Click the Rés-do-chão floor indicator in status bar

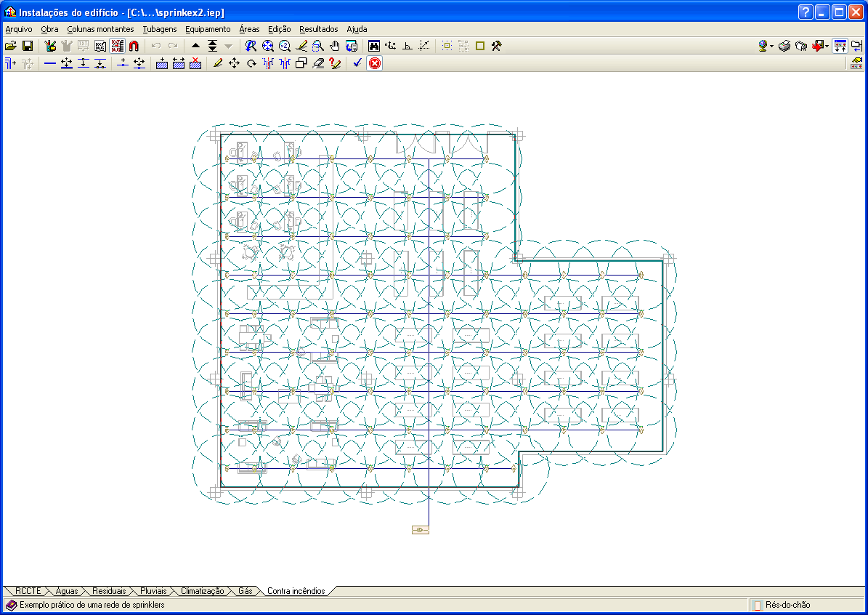(x=787, y=605)
